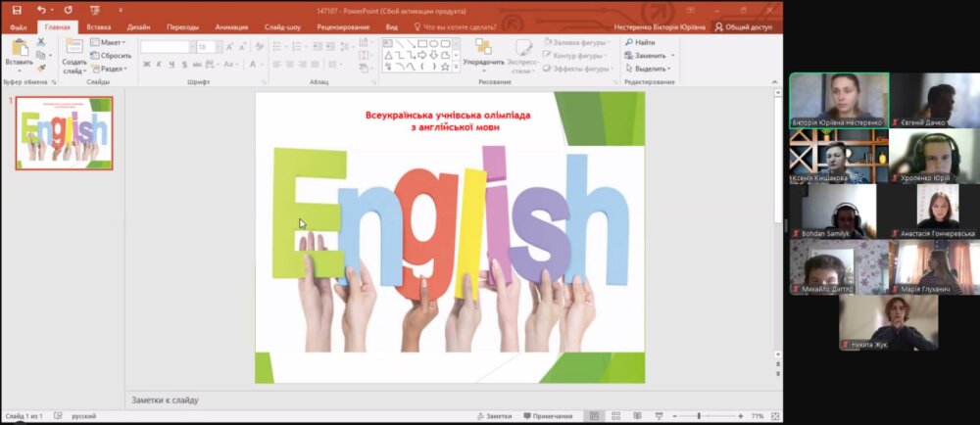Click Найти to find text

[x=640, y=42]
